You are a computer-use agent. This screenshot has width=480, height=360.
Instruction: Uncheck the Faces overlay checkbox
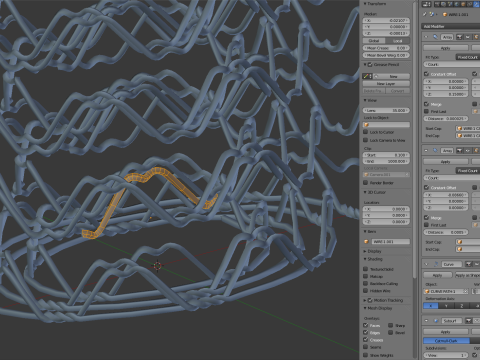pos(365,325)
